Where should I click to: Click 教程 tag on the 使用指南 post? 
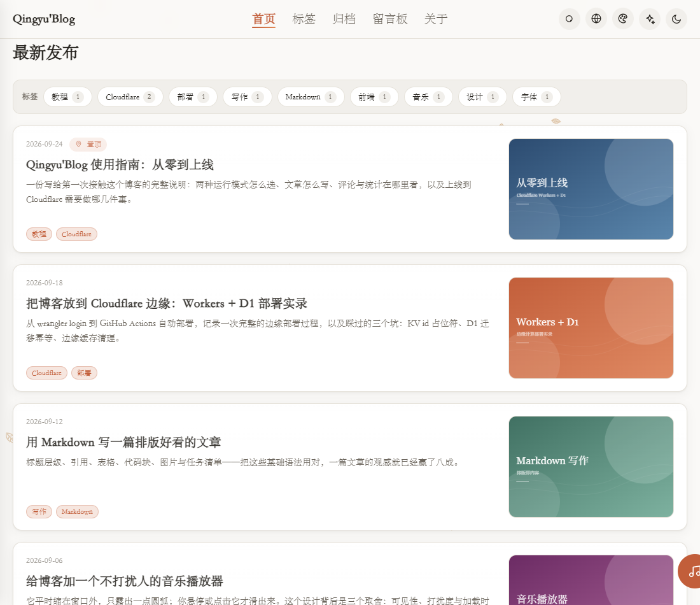click(x=39, y=234)
